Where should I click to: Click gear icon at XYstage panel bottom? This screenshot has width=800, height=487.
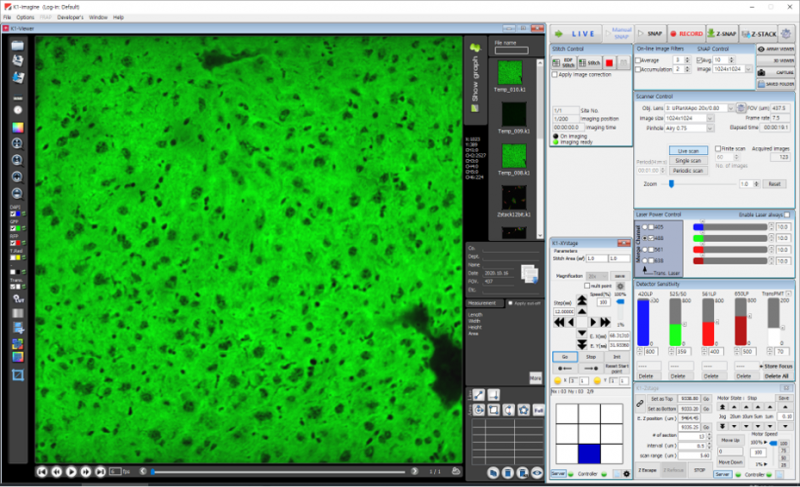[627, 474]
